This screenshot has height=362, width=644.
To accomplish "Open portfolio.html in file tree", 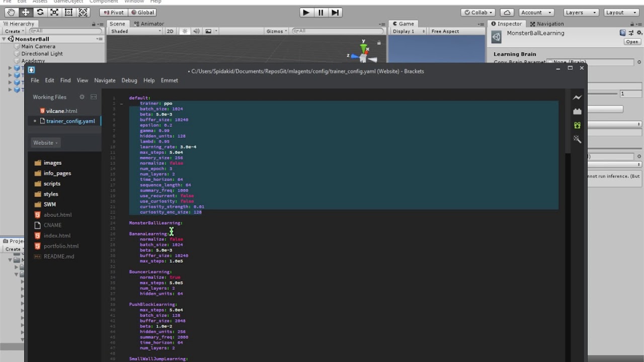I will click(x=61, y=246).
